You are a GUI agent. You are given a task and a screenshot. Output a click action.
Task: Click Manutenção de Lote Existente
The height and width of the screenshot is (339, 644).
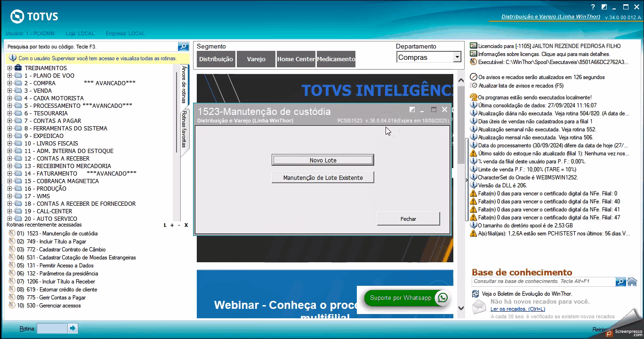click(x=323, y=178)
